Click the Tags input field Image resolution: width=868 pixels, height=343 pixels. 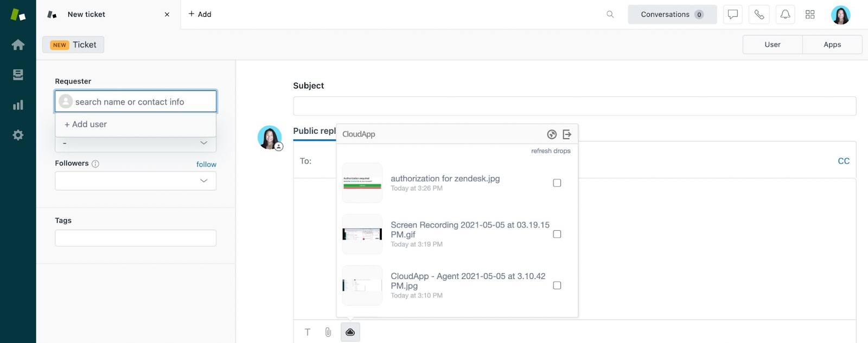(136, 238)
